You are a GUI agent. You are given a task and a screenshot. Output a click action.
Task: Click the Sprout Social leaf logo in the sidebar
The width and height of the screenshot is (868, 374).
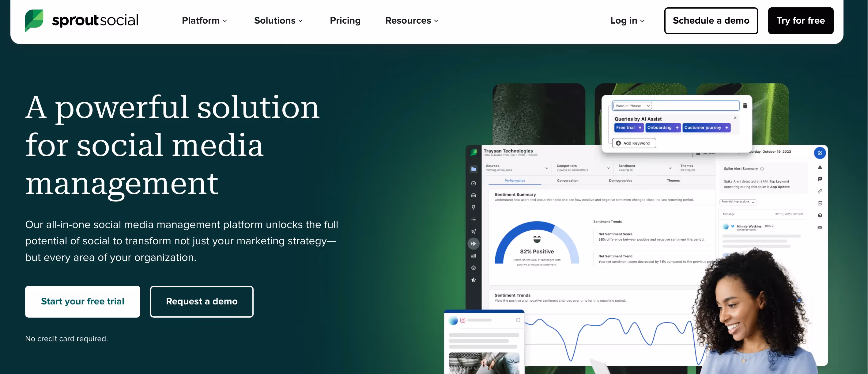point(474,152)
